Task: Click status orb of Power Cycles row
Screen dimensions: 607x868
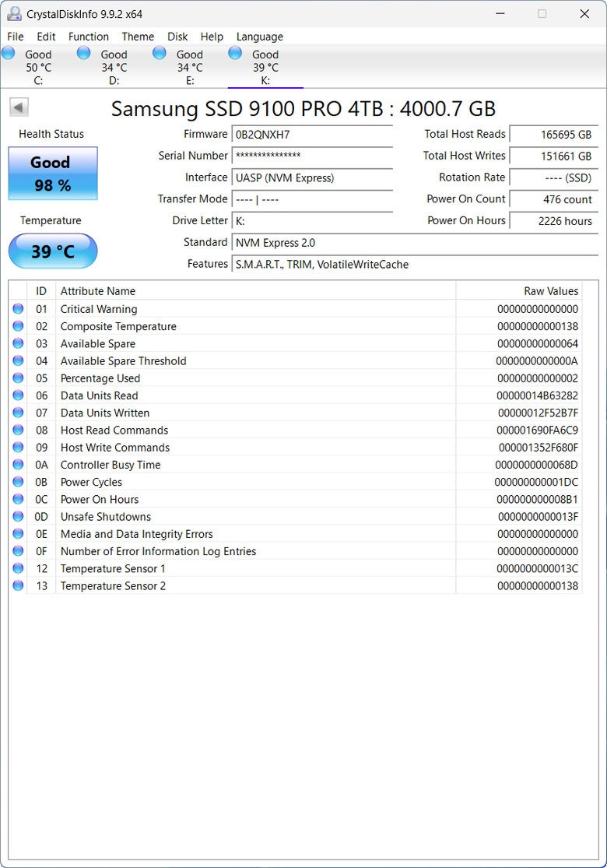Action: coord(18,482)
